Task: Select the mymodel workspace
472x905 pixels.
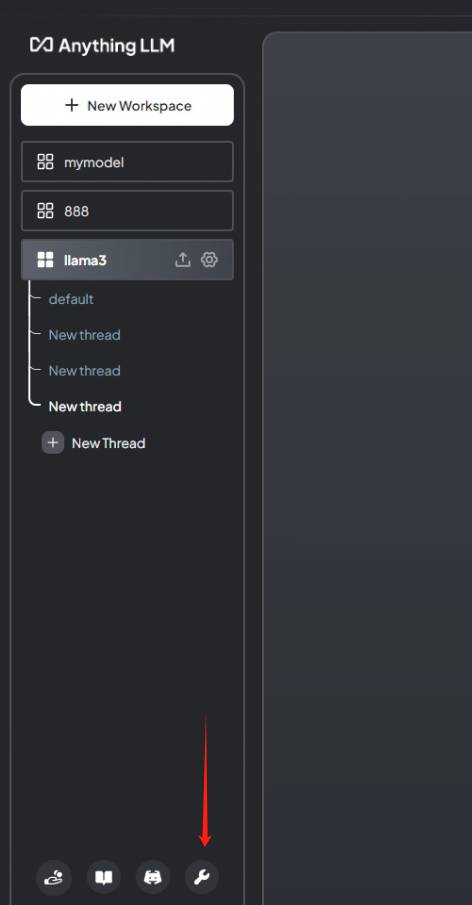Action: coord(128,162)
